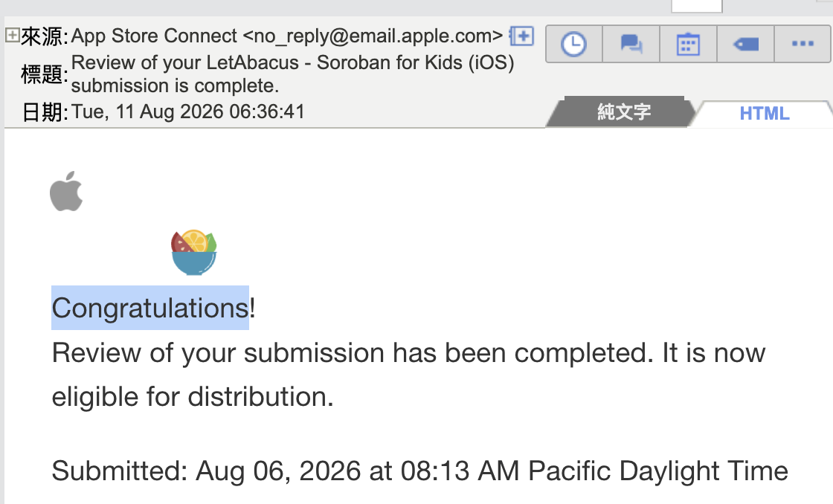Click the gray Apple logo
The height and width of the screenshot is (504, 833).
click(66, 191)
